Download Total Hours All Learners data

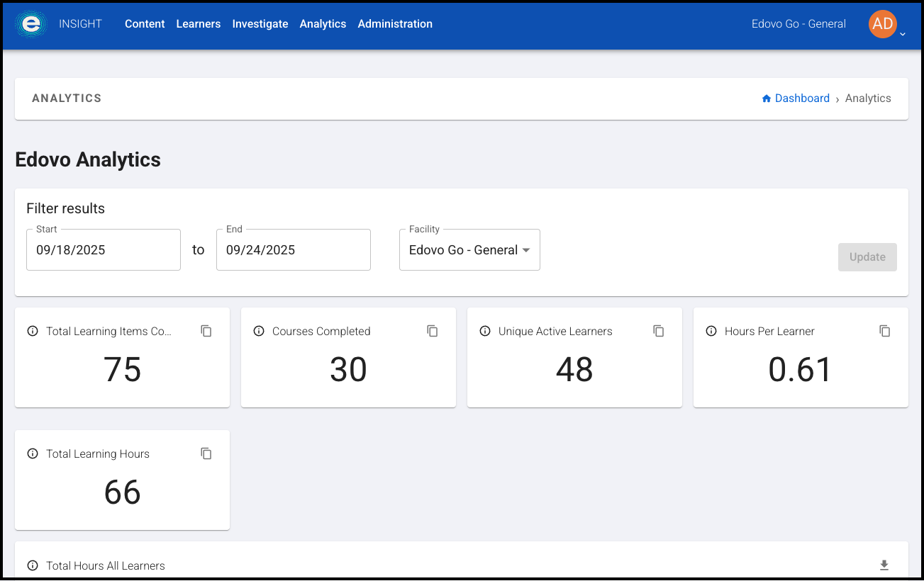click(884, 565)
